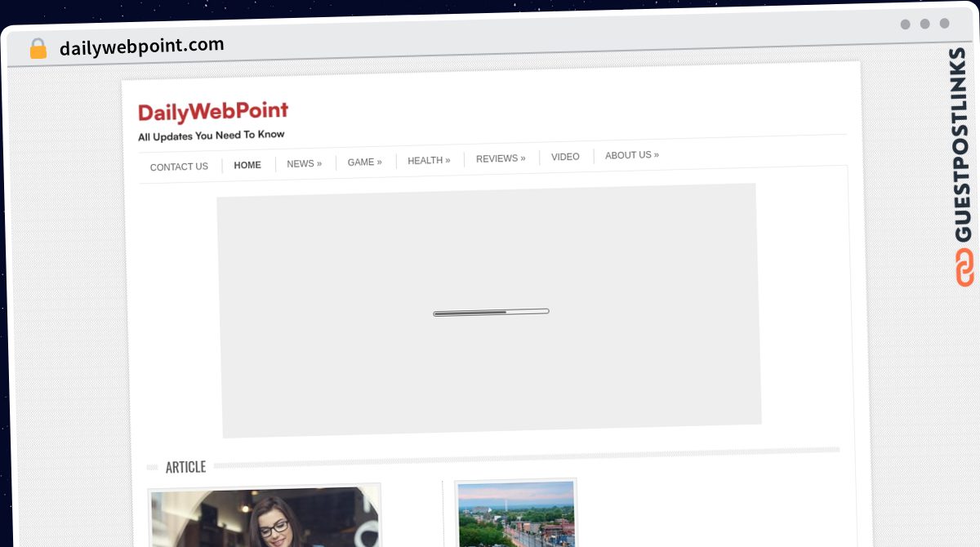980x547 pixels.
Task: Click the dailywebpoint.com address text
Action: tap(141, 47)
